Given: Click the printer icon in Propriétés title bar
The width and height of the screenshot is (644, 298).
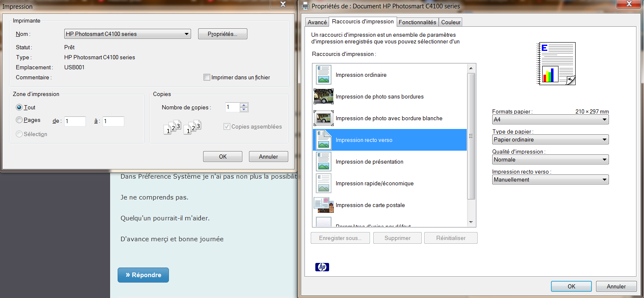Looking at the screenshot, I should pyautogui.click(x=305, y=6).
